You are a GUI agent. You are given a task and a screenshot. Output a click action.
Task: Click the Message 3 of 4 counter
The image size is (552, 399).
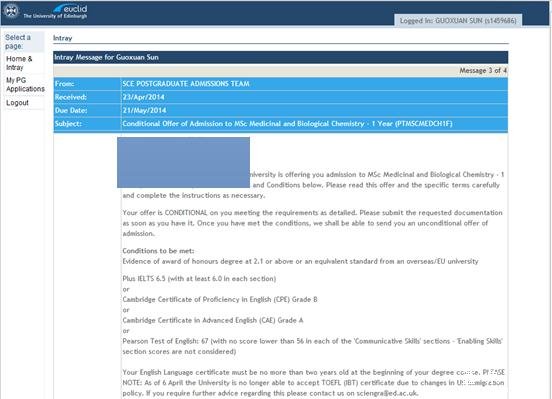tap(483, 70)
